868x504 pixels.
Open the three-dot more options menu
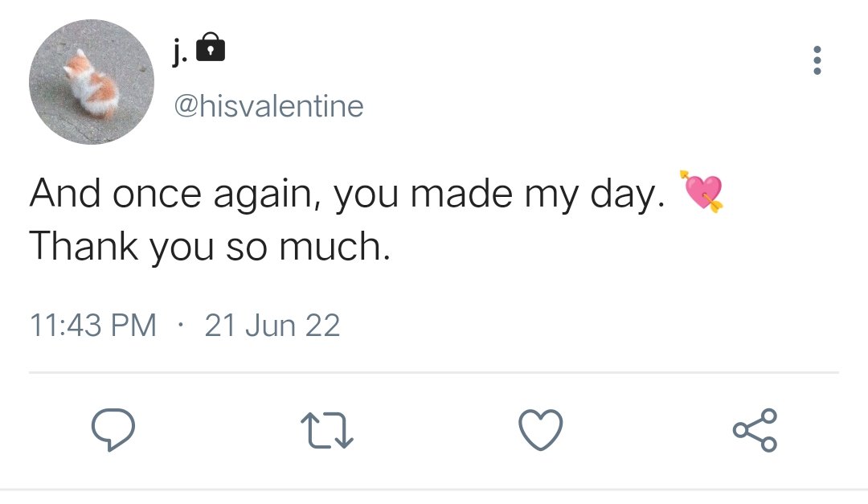pyautogui.click(x=817, y=60)
